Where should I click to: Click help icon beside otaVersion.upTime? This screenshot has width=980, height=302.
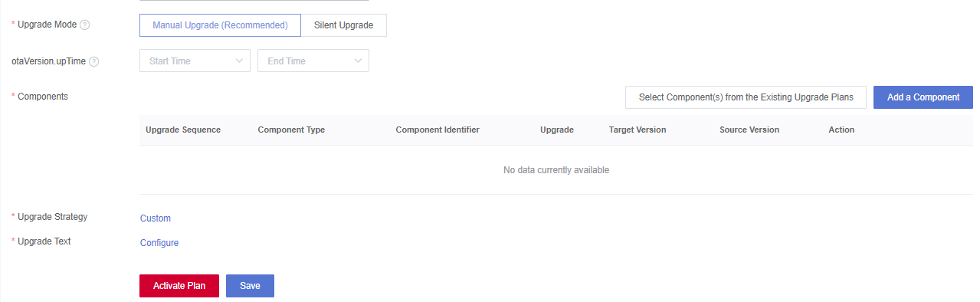pyautogui.click(x=94, y=61)
